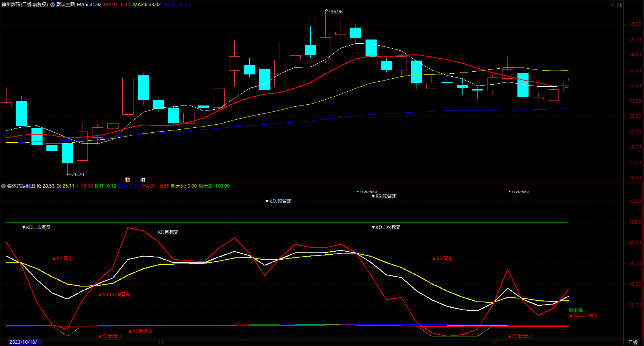Expand the 集体共振副图 indicator dropdown

point(3,186)
